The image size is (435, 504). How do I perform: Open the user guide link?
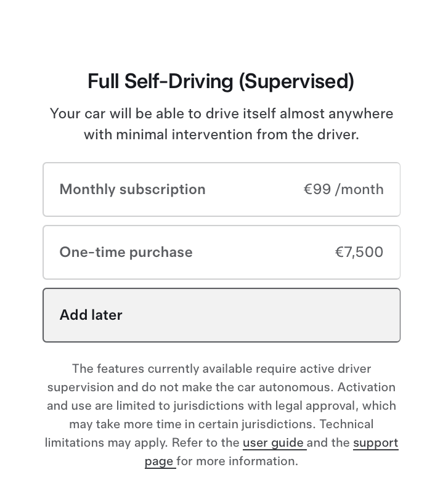(274, 443)
